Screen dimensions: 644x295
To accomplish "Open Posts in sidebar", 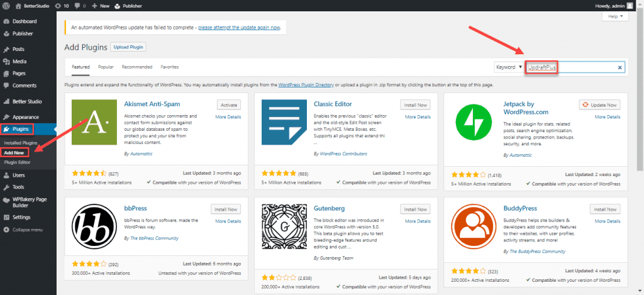I will coord(18,49).
